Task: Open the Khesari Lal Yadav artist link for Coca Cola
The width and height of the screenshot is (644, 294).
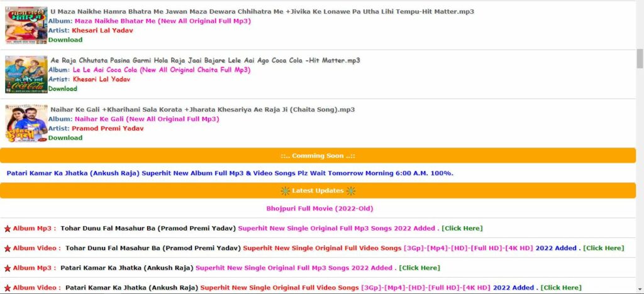Action: click(x=101, y=79)
